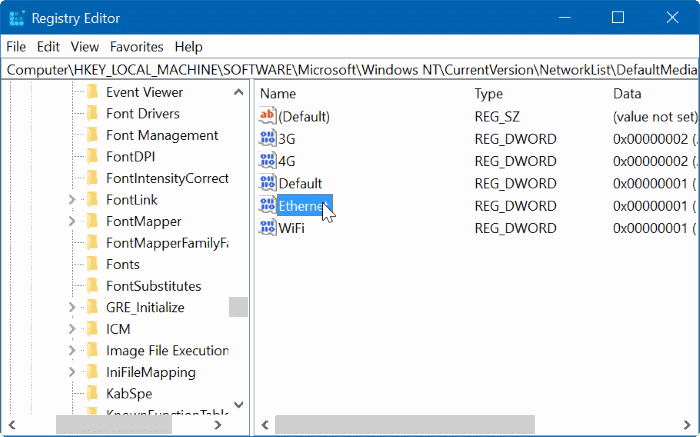Click the GRE_Initialize folder icon

pos(93,307)
